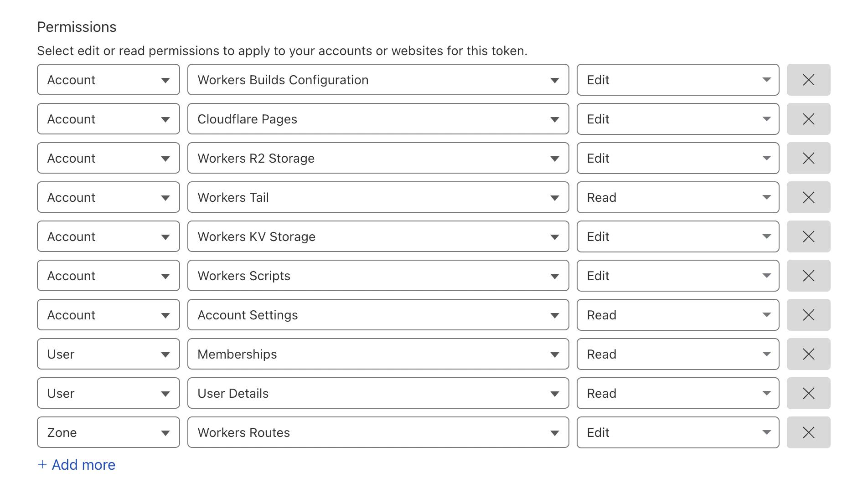
Task: Remove the Workers Builds Configuration permission row
Action: pyautogui.click(x=808, y=80)
